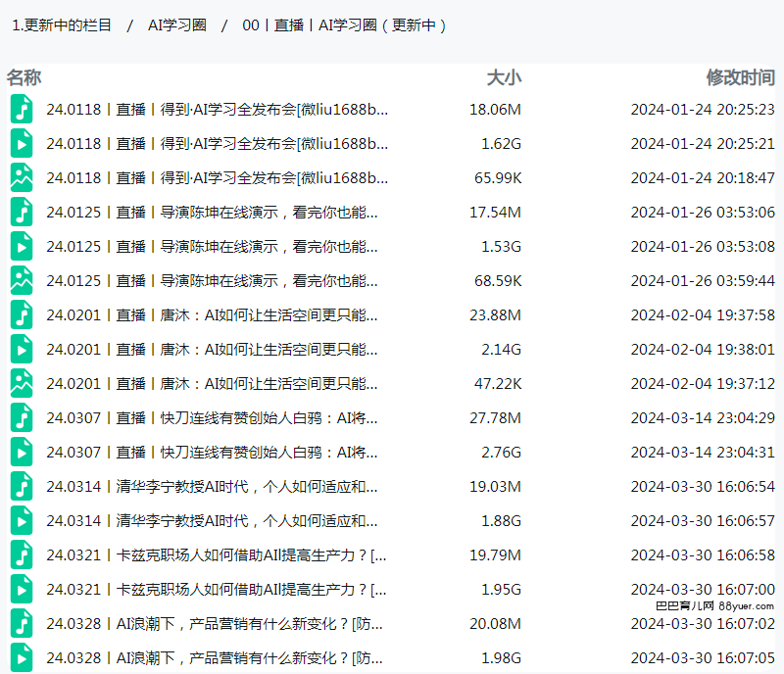The image size is (784, 674).
Task: Click the size value 1.62G
Action: click(x=501, y=143)
